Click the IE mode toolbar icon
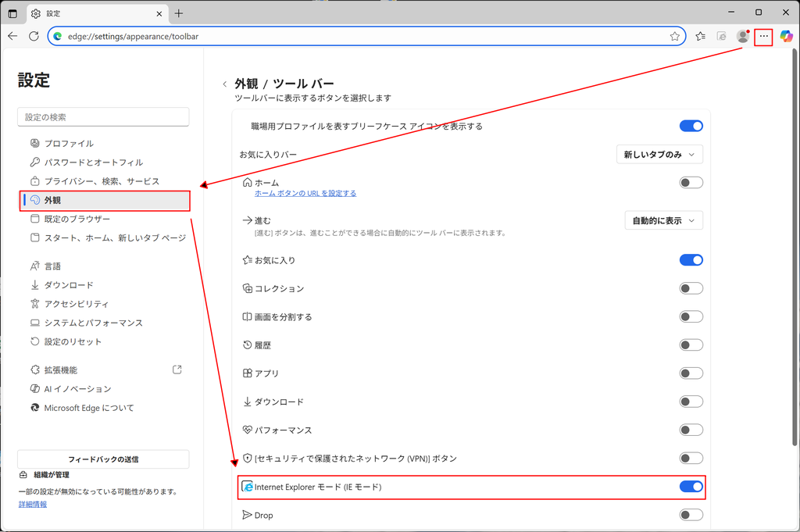The image size is (800, 532). (x=721, y=36)
